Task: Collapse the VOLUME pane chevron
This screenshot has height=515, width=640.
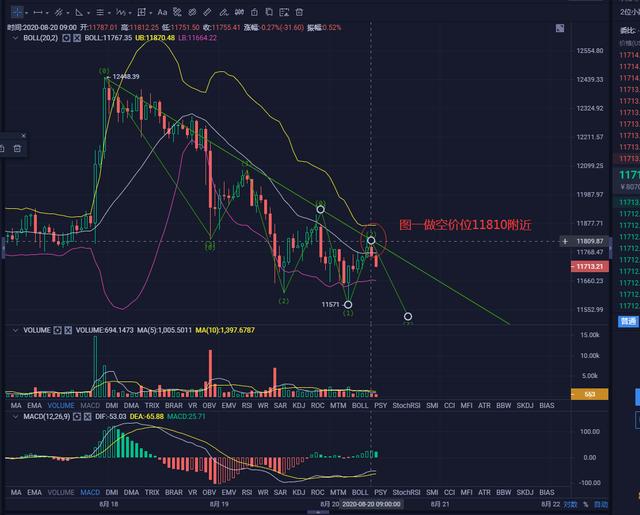Action: pyautogui.click(x=15, y=330)
